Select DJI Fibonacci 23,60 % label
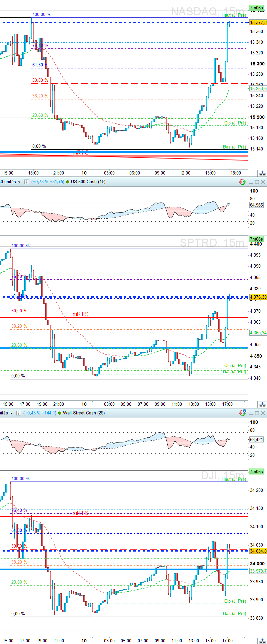267x644 pixels. pos(19,582)
